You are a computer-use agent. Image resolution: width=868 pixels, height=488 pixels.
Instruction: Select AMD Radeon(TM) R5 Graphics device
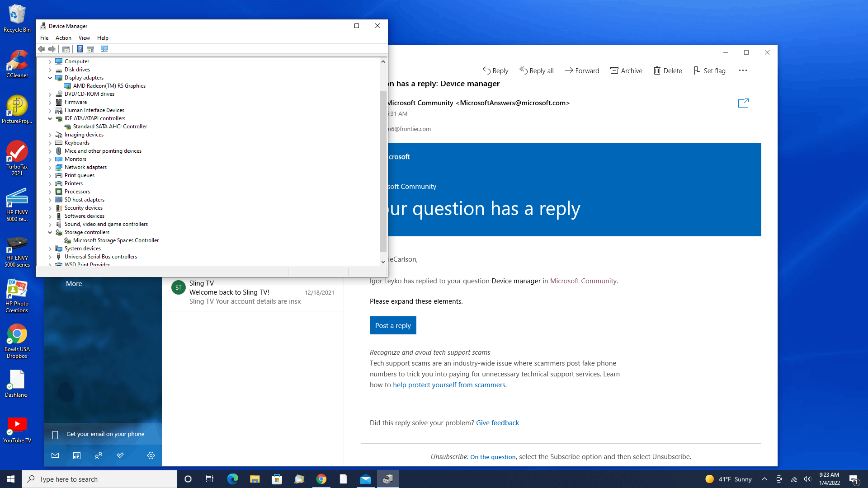[109, 86]
